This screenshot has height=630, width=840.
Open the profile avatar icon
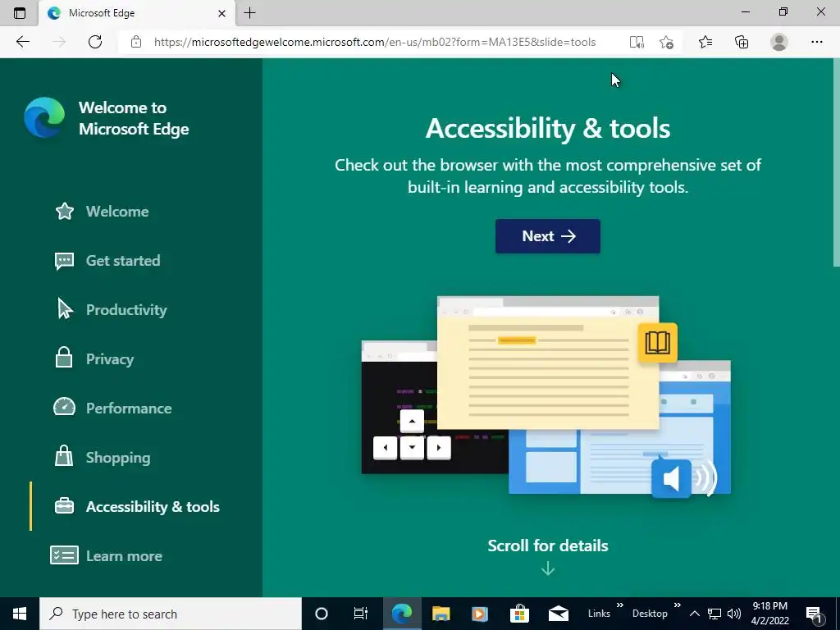779,42
